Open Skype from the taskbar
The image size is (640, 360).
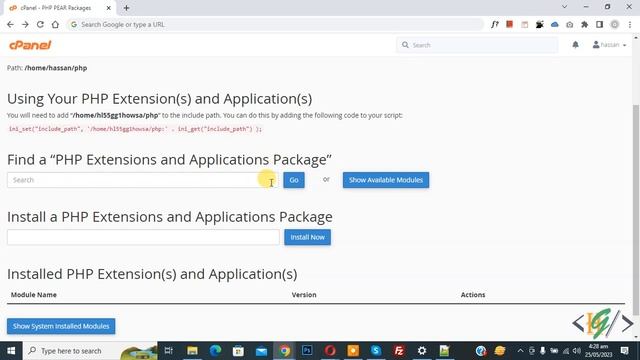point(376,351)
